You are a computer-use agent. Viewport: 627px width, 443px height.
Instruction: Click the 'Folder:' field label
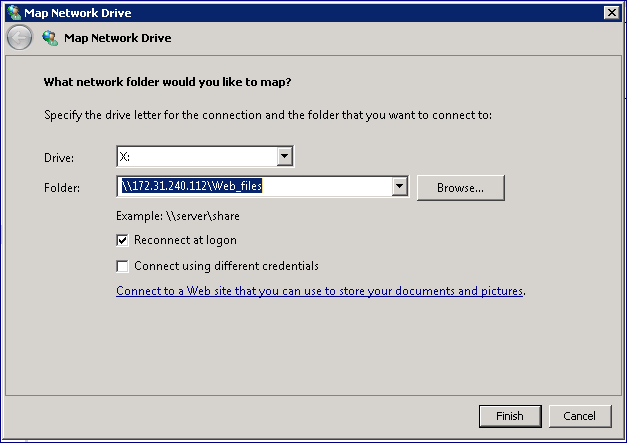[62, 188]
